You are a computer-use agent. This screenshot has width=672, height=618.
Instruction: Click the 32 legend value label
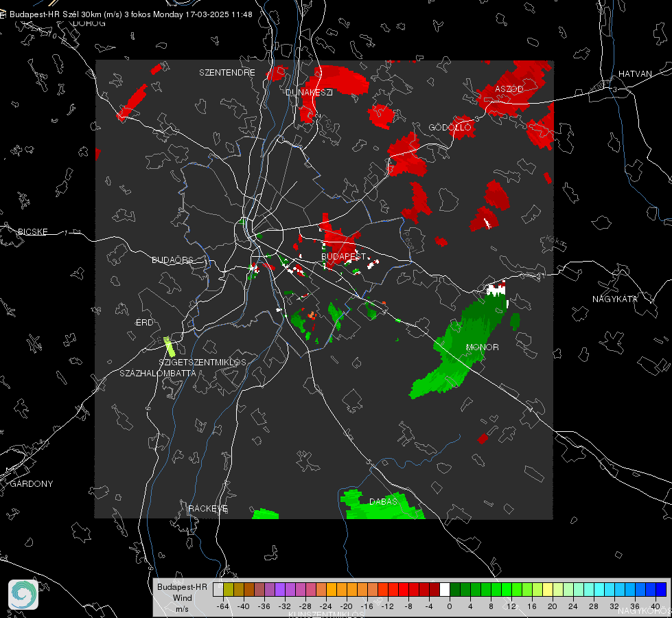[x=614, y=606]
